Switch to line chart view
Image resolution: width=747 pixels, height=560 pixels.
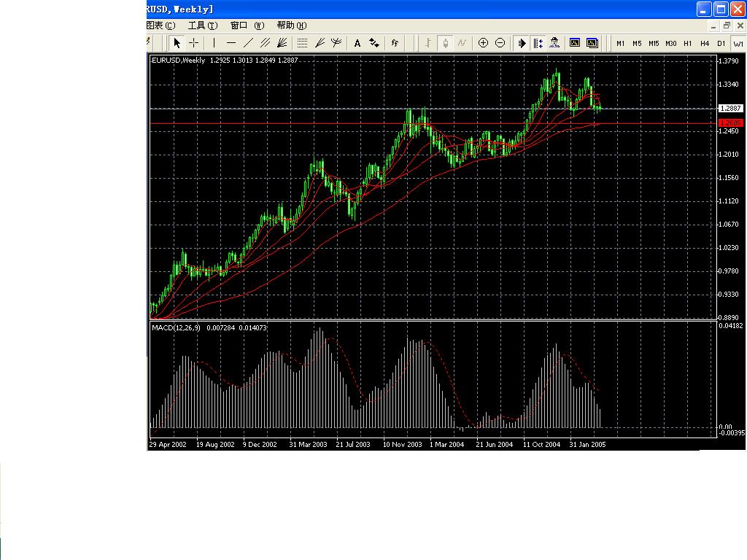point(462,43)
